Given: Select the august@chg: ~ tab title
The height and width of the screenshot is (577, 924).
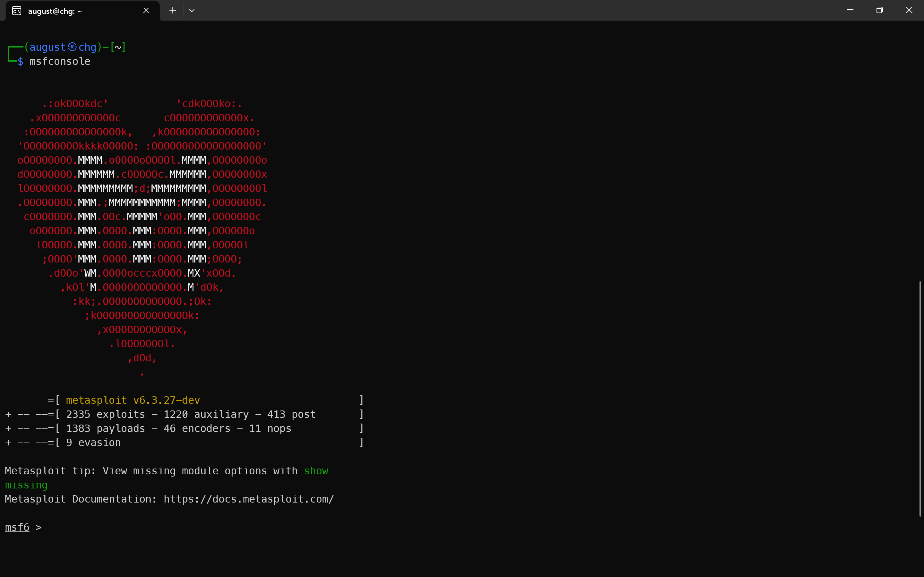Looking at the screenshot, I should click(x=55, y=11).
